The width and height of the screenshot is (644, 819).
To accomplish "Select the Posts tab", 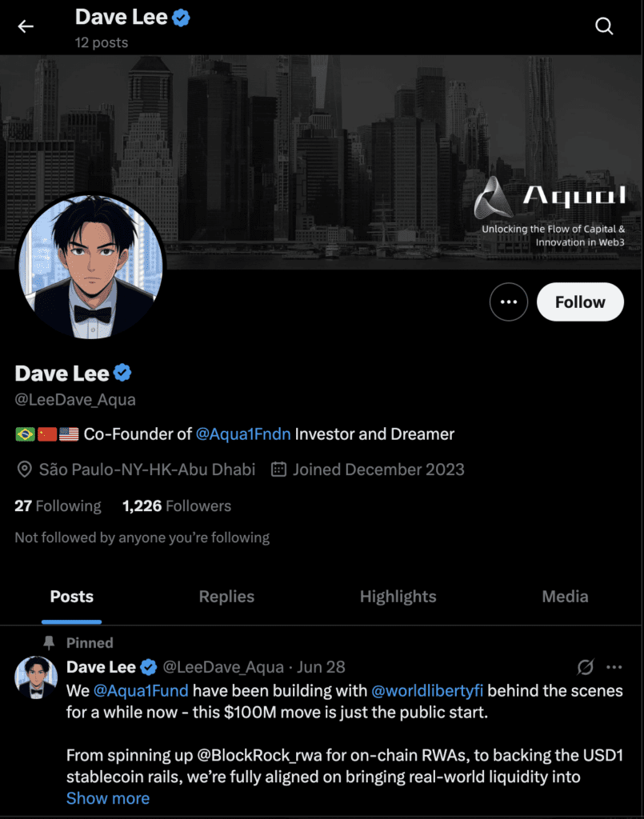I will 71,597.
